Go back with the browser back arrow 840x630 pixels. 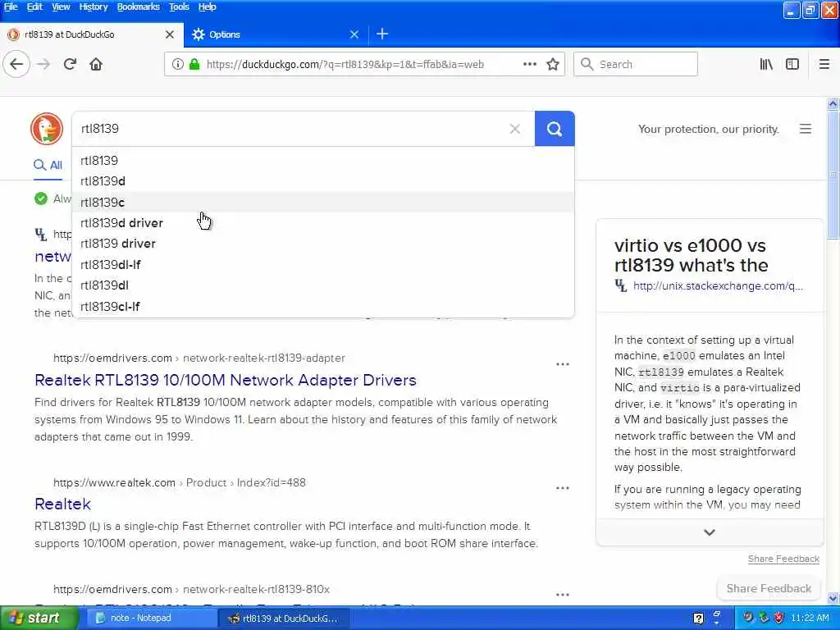16,64
